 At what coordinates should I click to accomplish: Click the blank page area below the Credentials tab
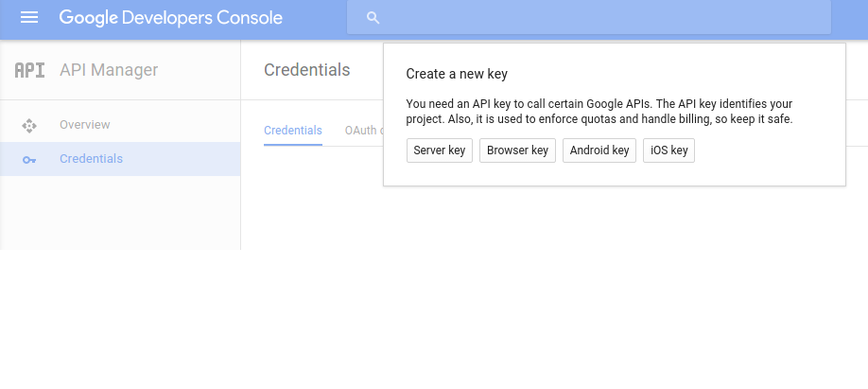[312, 198]
